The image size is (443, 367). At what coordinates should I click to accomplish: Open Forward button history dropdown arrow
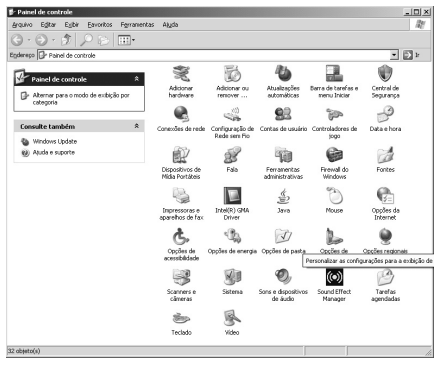53,40
